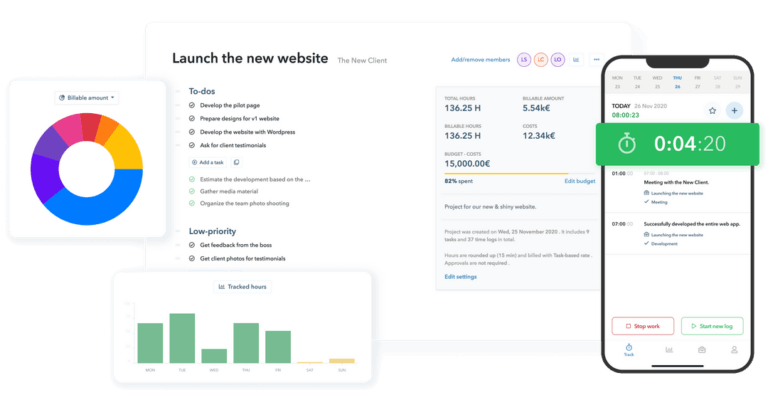Click bar chart icon in Tracked hours label

click(x=221, y=287)
